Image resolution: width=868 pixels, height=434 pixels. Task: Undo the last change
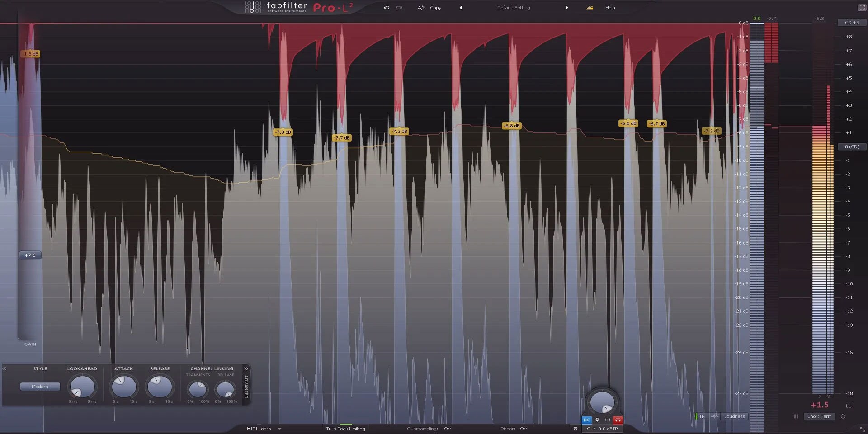[387, 8]
